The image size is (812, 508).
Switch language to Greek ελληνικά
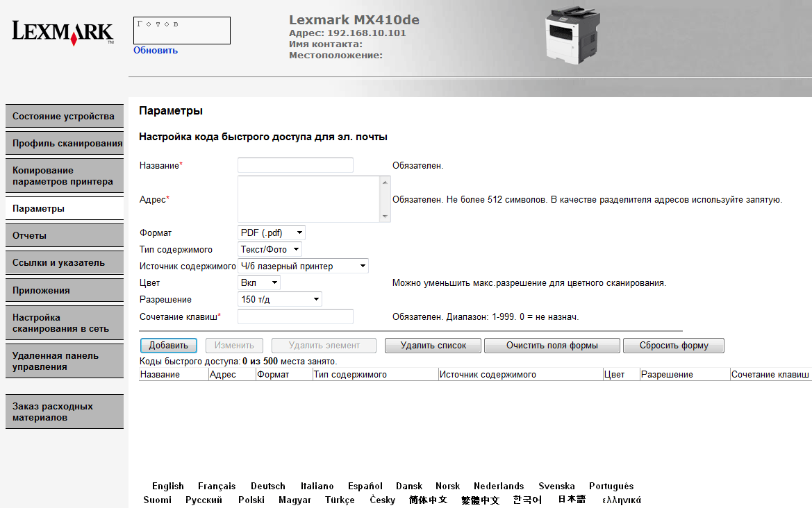tap(622, 500)
